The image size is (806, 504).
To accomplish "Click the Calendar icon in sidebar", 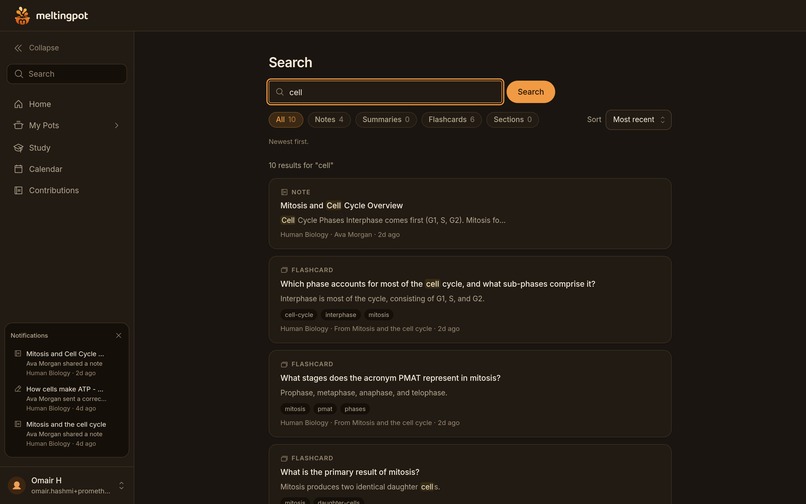I will pyautogui.click(x=19, y=169).
